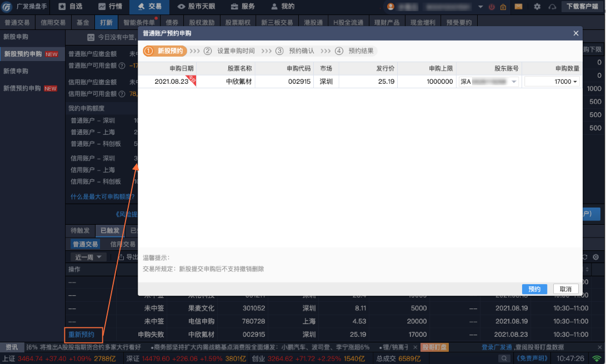Screen dimensions: 606x364
Task: Select the 普通交易 top sub-tab
Action: (x=17, y=22)
